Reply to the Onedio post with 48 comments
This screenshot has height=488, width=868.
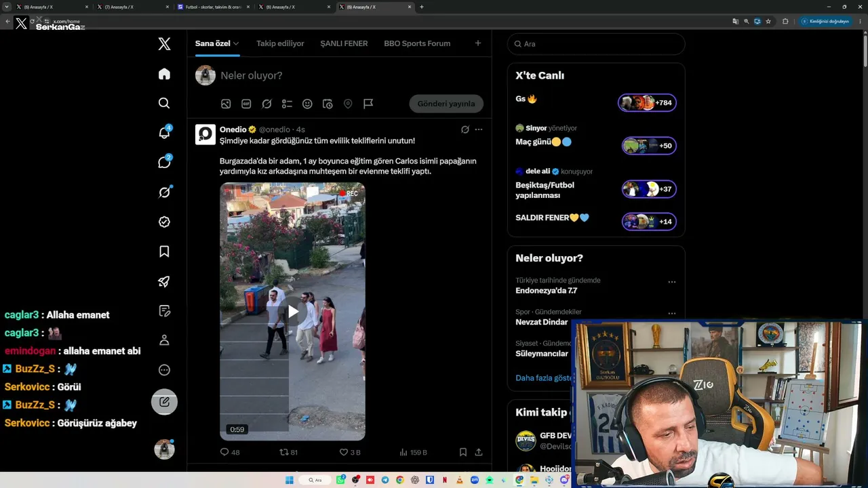[x=230, y=452]
